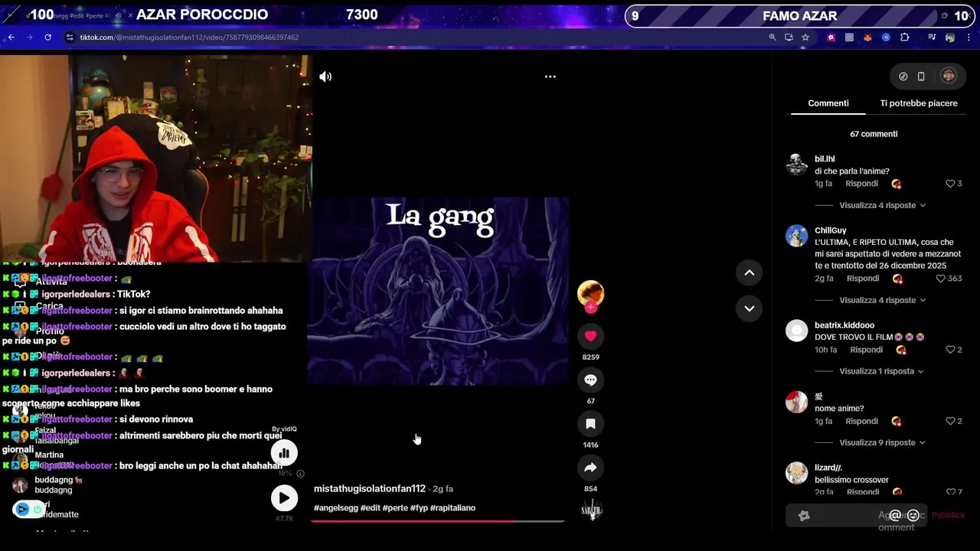This screenshot has height=551, width=980.
Task: Open browser zoom magnifier icon
Action: [773, 37]
